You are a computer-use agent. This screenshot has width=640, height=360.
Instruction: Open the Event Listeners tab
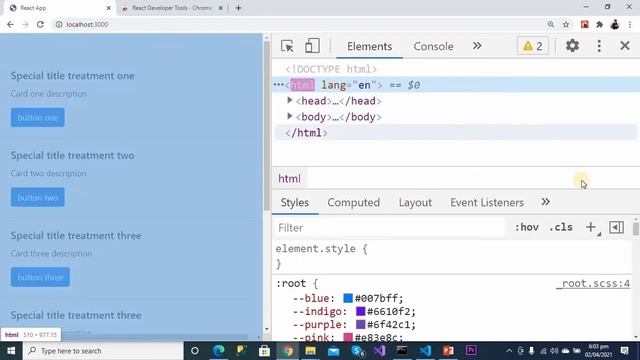tap(487, 202)
